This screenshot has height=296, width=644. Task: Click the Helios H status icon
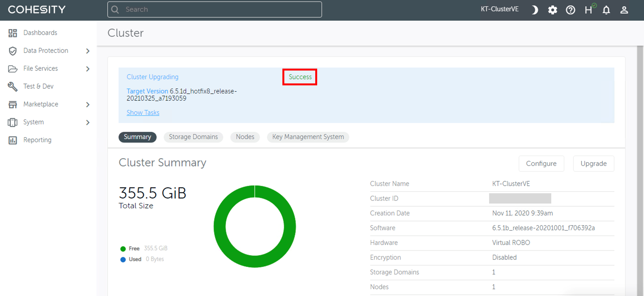tap(590, 9)
